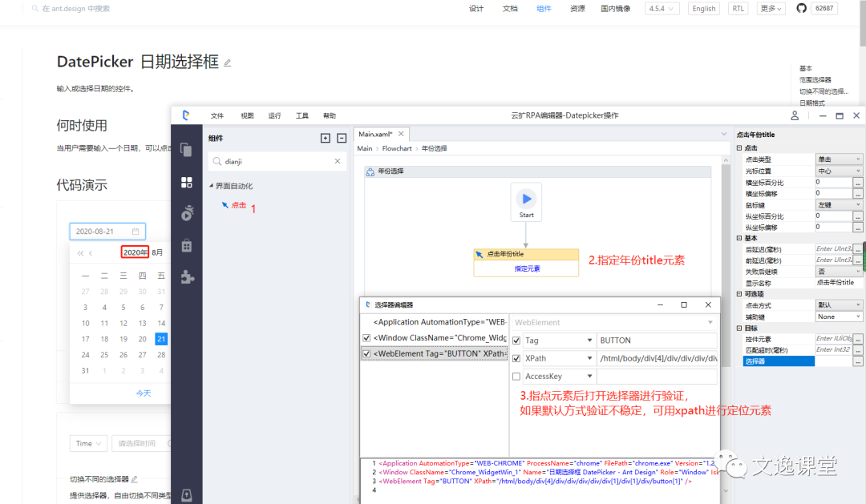The width and height of the screenshot is (866, 504).
Task: Uncheck the XPath attribute checkbox
Action: pos(516,359)
